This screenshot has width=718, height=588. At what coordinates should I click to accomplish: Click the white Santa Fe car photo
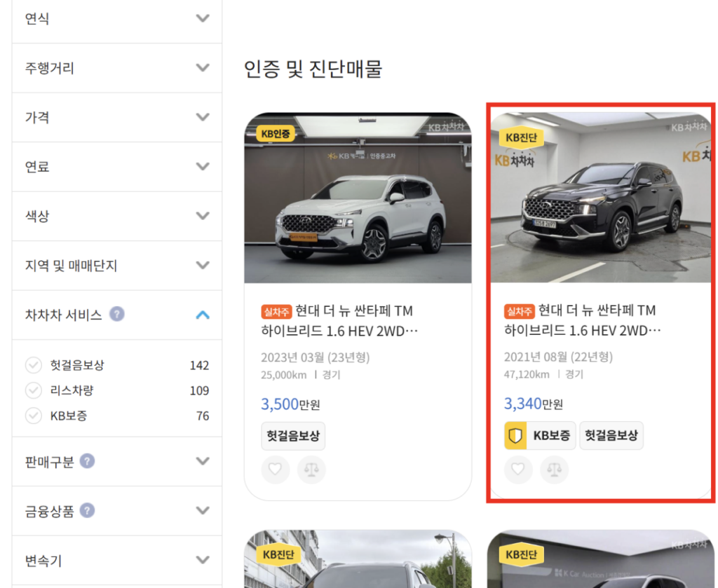(x=358, y=203)
